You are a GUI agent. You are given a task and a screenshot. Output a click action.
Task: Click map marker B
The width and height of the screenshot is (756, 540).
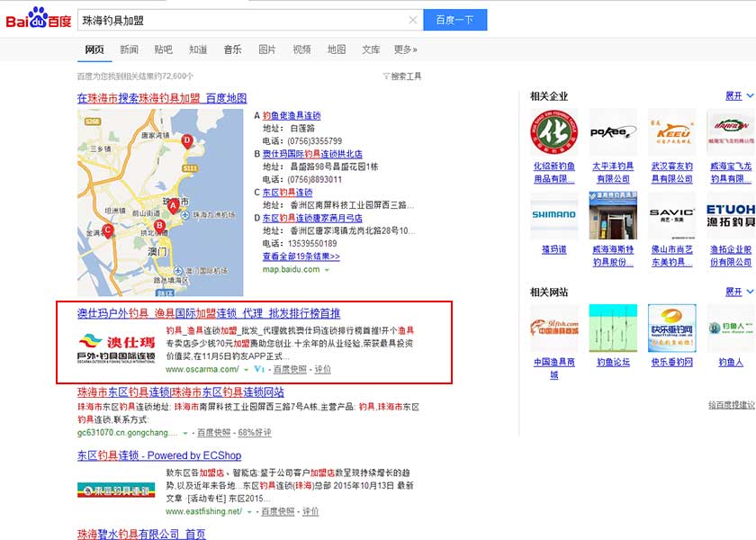click(x=159, y=226)
